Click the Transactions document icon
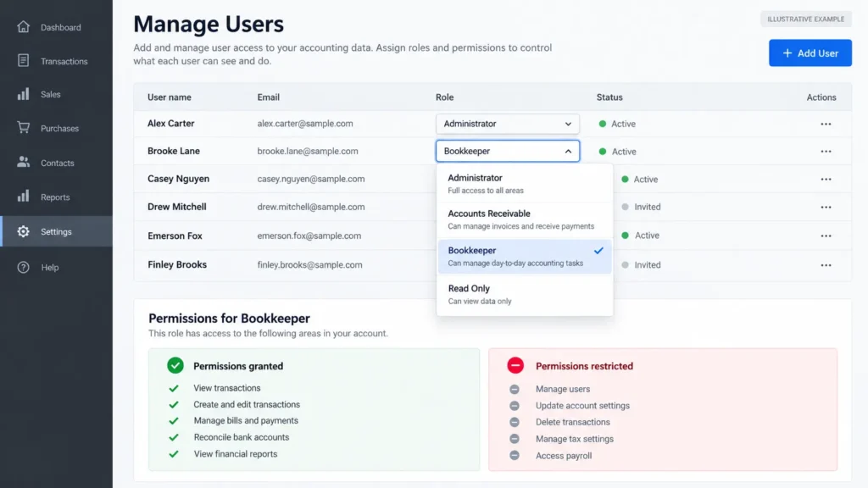 (23, 60)
